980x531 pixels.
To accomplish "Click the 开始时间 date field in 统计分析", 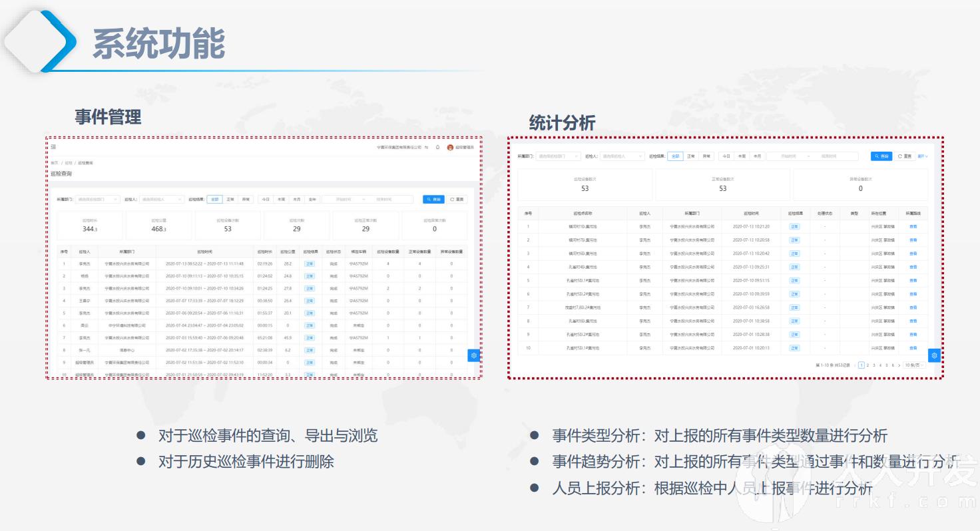I will pyautogui.click(x=789, y=156).
